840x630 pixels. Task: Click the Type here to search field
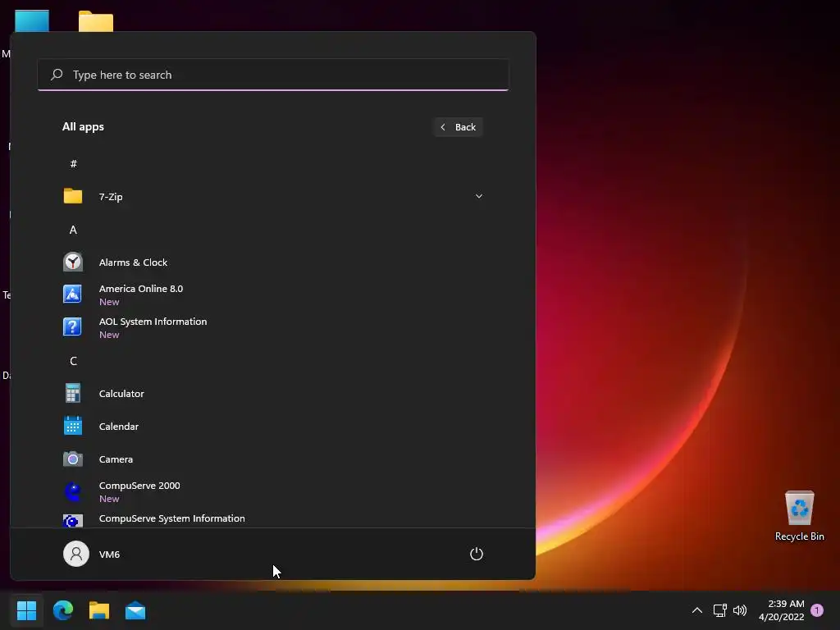(273, 75)
